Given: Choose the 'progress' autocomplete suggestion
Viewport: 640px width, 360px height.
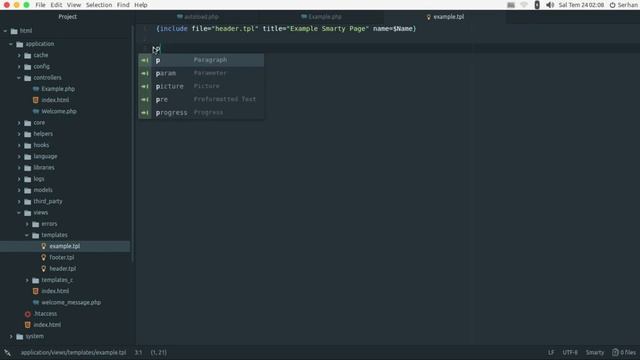Looking at the screenshot, I should point(201,112).
